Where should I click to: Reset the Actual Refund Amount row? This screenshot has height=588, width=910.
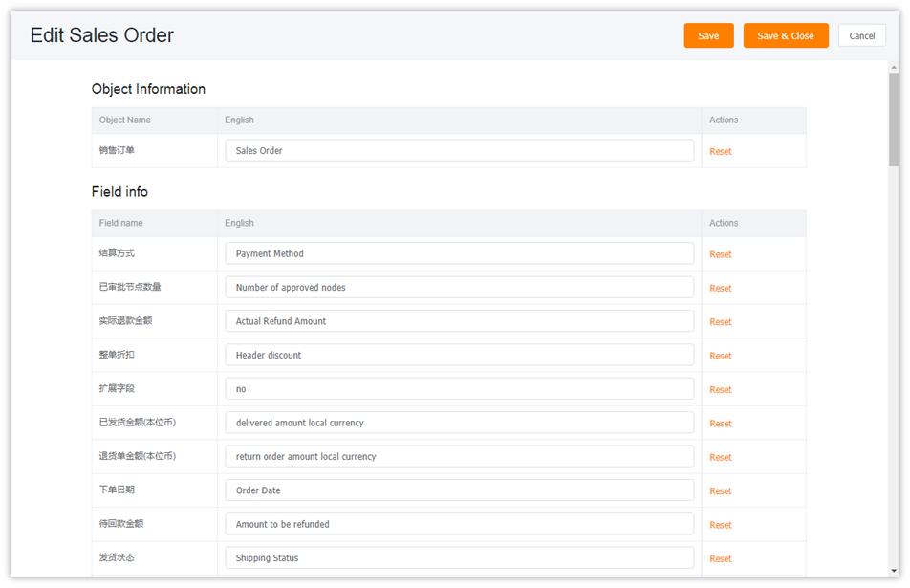[x=720, y=321]
